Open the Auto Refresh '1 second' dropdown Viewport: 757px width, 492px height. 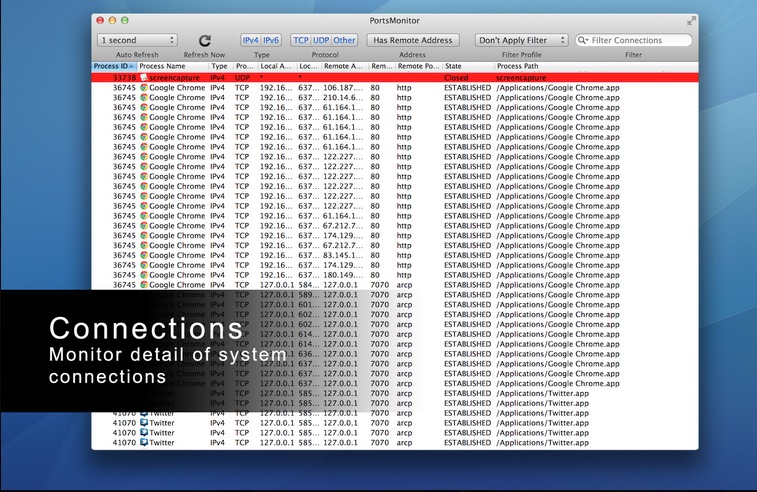(137, 40)
